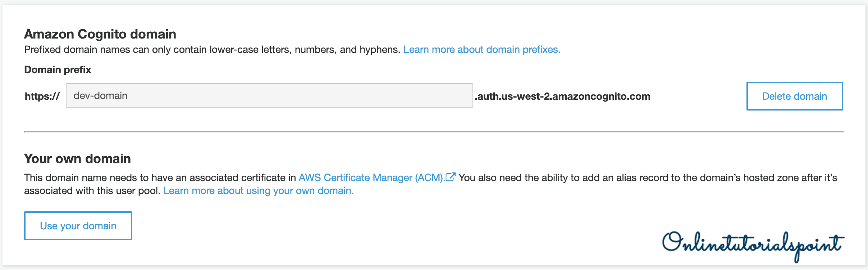Select the .auth.us-west-2.amazoncognito.com suffix text
868x270 pixels.
[562, 96]
